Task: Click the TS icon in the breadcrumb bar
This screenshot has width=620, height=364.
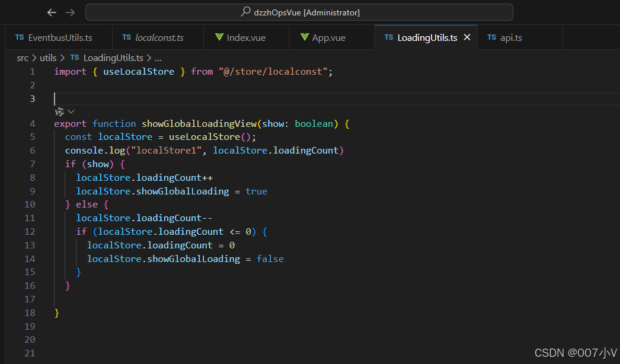Action: (x=74, y=58)
